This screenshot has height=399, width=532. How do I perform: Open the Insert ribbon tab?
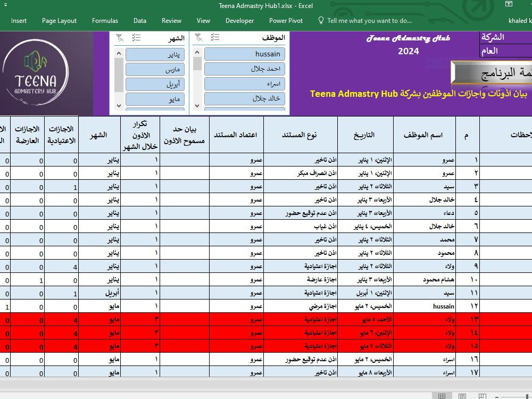point(19,21)
